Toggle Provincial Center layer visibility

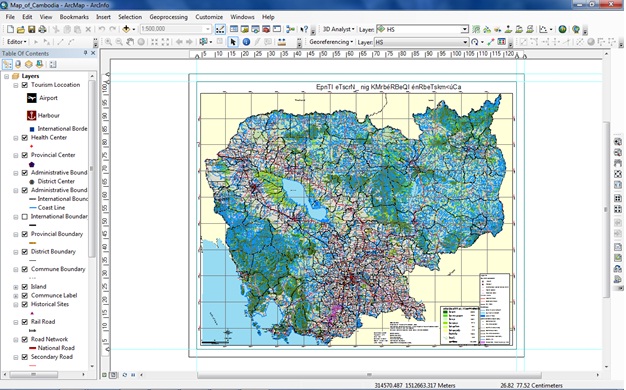click(x=25, y=155)
